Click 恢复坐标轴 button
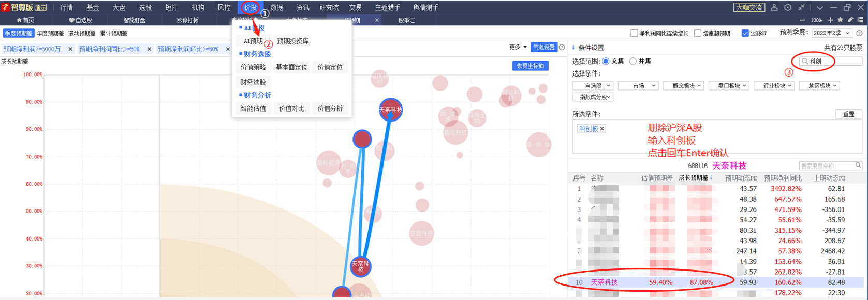Viewport: 868px width, 300px height. (530, 66)
